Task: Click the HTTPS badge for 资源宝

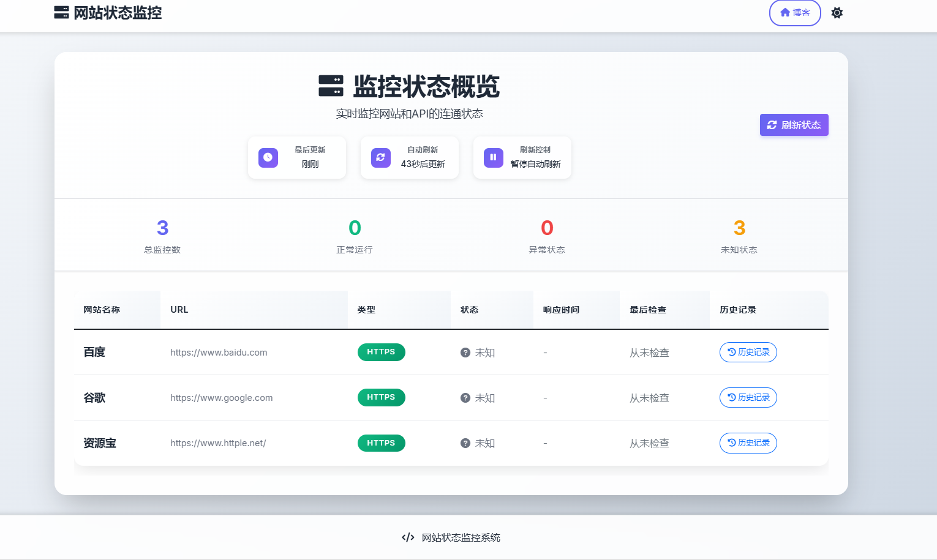Action: point(381,442)
